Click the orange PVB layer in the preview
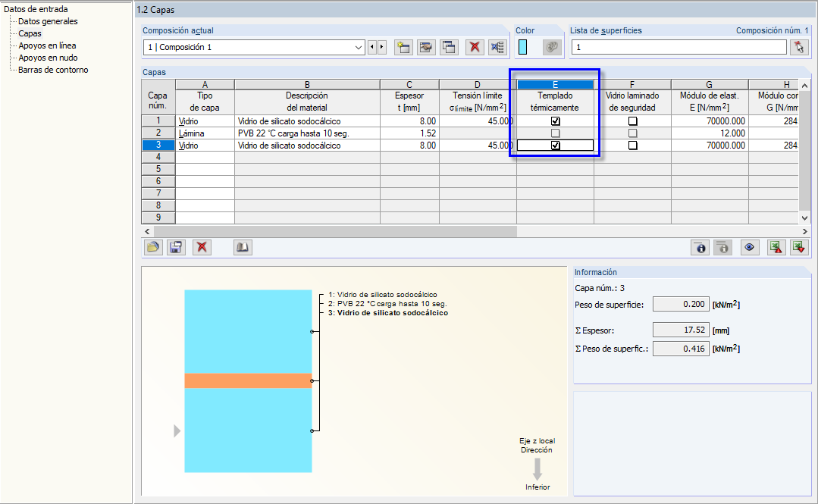818x504 pixels. click(249, 381)
